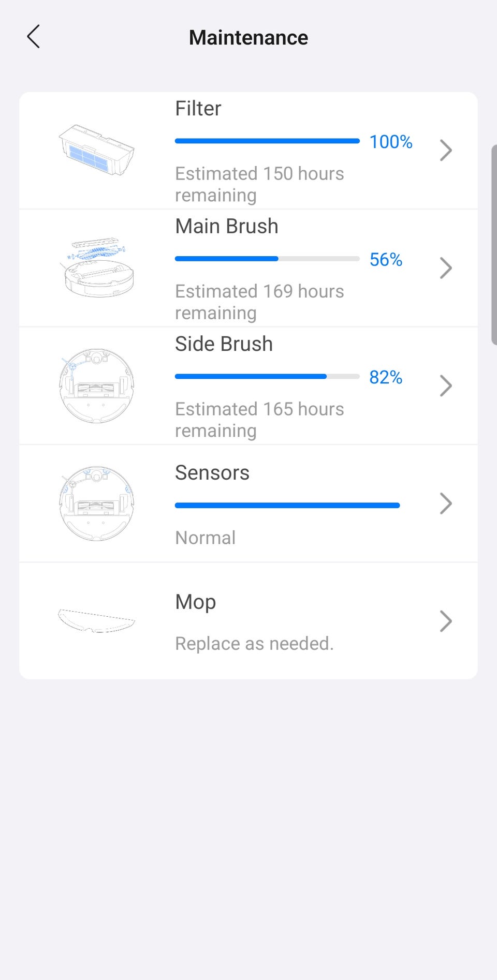The width and height of the screenshot is (497, 980).
Task: Open Sensors details via its chevron
Action: (x=446, y=503)
